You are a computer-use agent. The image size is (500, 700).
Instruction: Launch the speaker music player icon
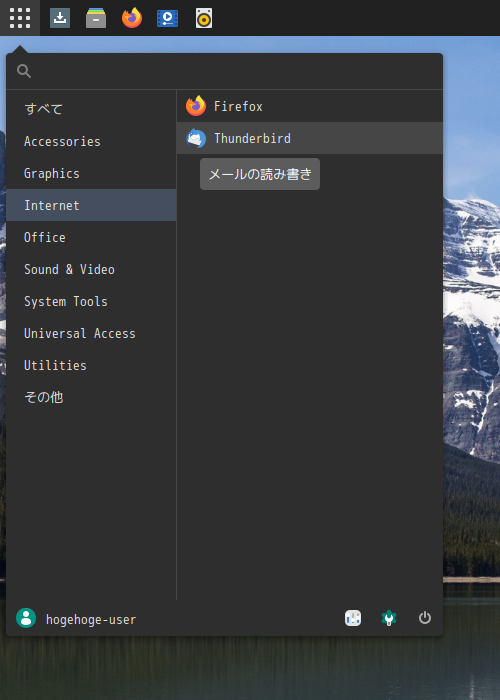click(x=204, y=18)
